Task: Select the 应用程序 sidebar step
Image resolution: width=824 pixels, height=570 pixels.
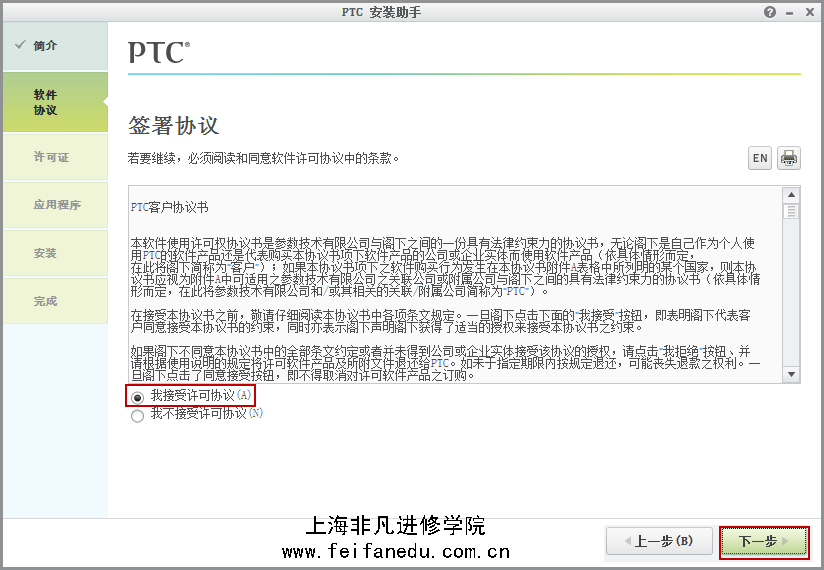Action: click(55, 205)
